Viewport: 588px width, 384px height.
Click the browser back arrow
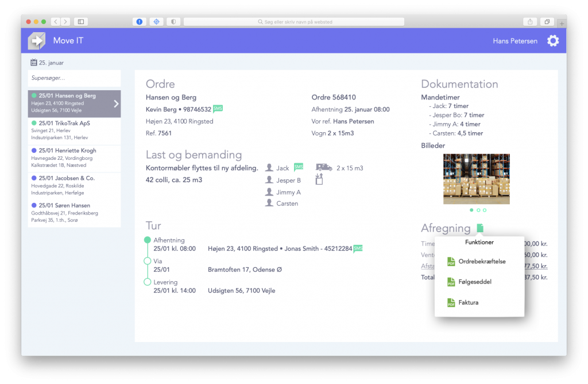tap(56, 22)
